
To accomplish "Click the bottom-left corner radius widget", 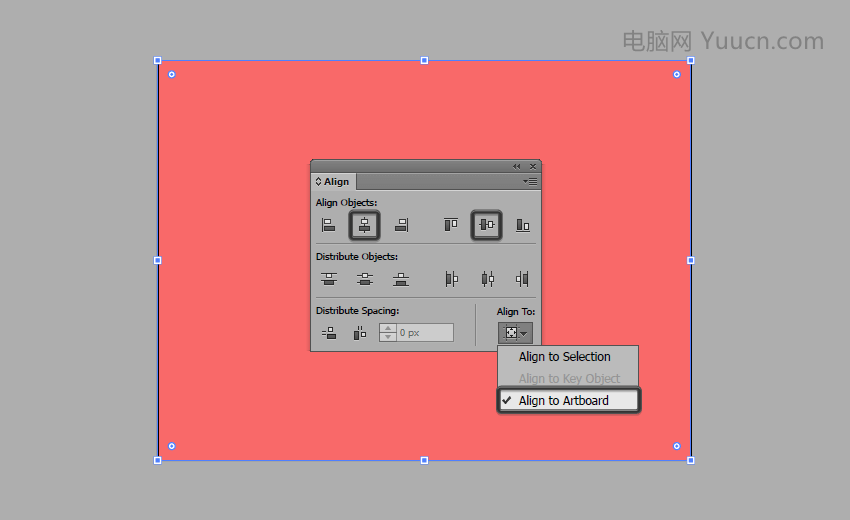I will [172, 446].
